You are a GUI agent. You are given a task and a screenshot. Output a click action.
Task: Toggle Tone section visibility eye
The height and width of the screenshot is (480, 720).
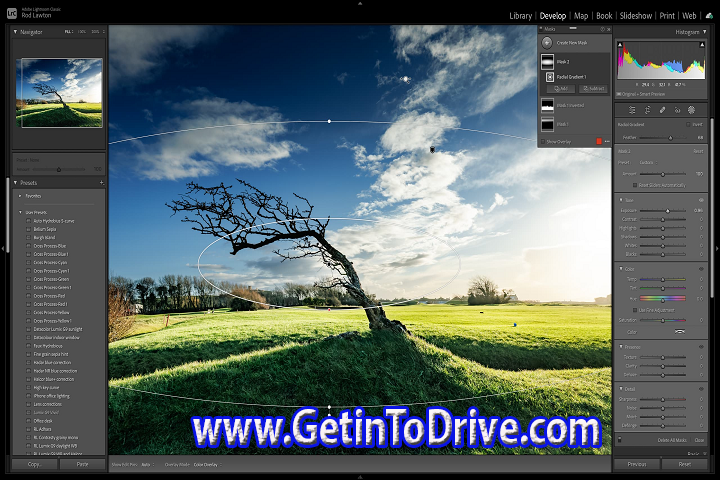(x=701, y=200)
